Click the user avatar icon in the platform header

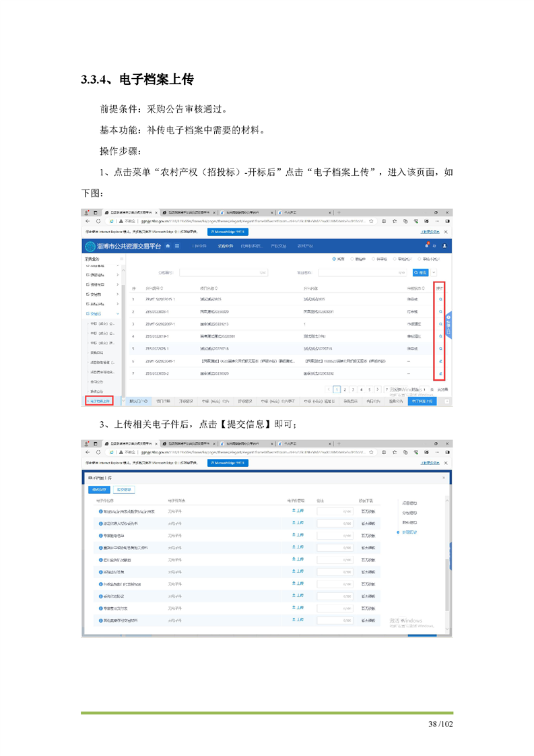(444, 246)
